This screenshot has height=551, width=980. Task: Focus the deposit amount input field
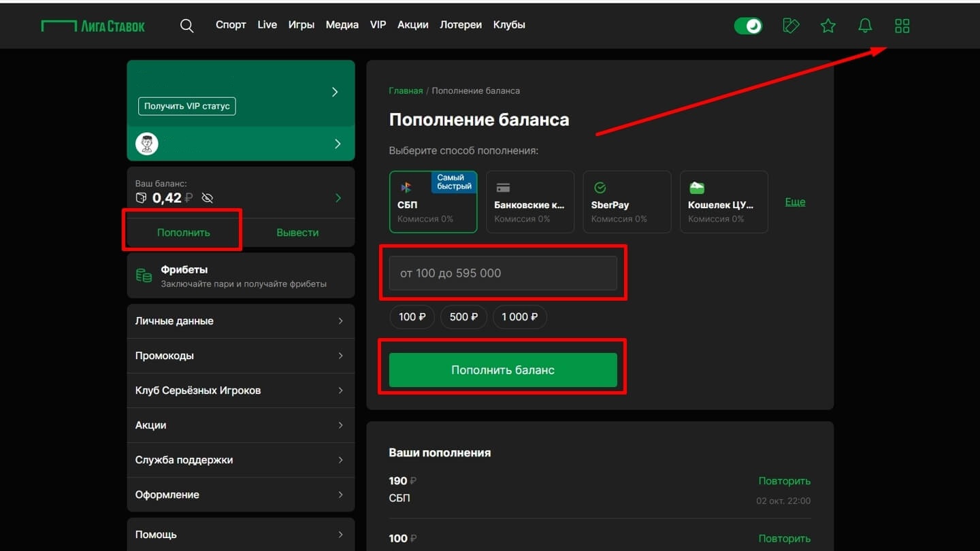point(503,273)
